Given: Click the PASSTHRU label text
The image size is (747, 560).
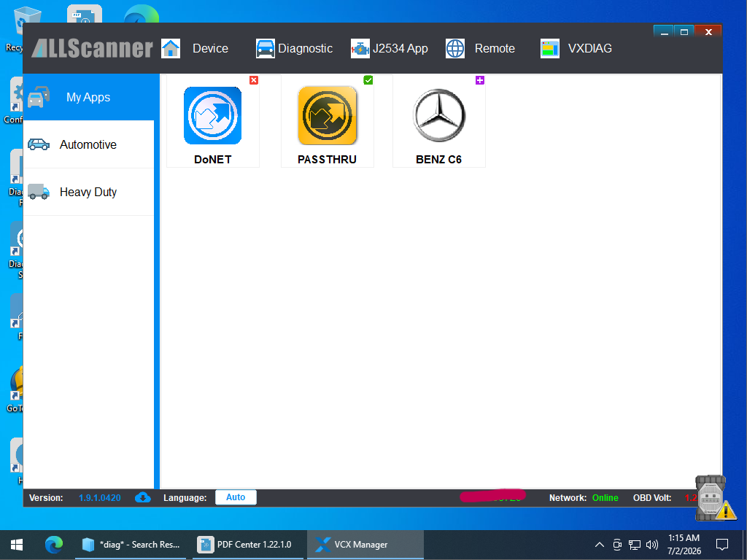Looking at the screenshot, I should pos(328,160).
